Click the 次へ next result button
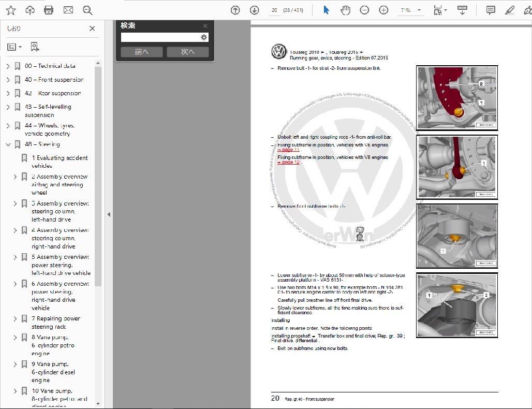The image size is (532, 409). [x=188, y=52]
